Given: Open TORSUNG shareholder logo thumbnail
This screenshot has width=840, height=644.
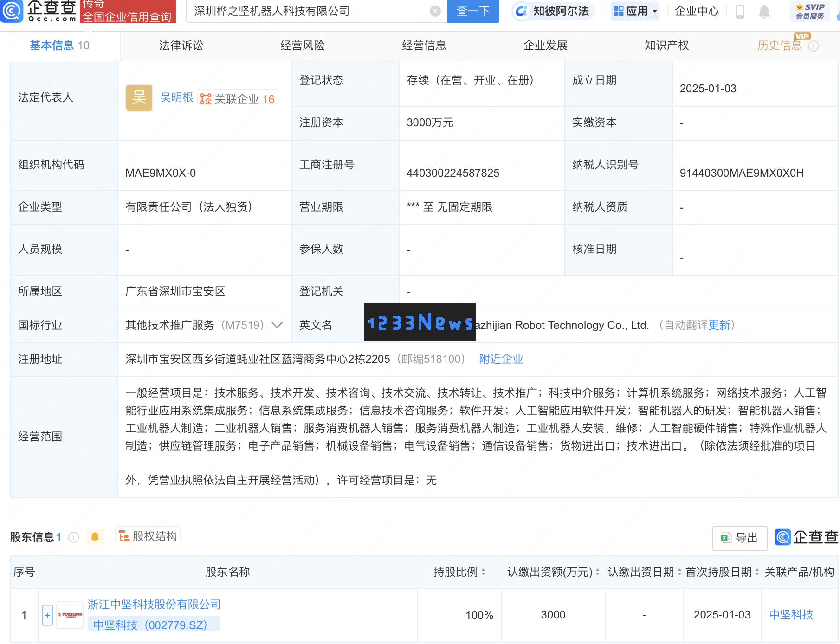Looking at the screenshot, I should pos(70,615).
